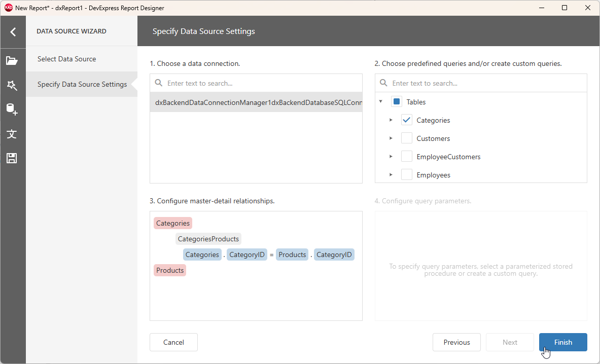The image size is (600, 364).
Task: Launch the report wizard wand icon
Action: (x=12, y=85)
